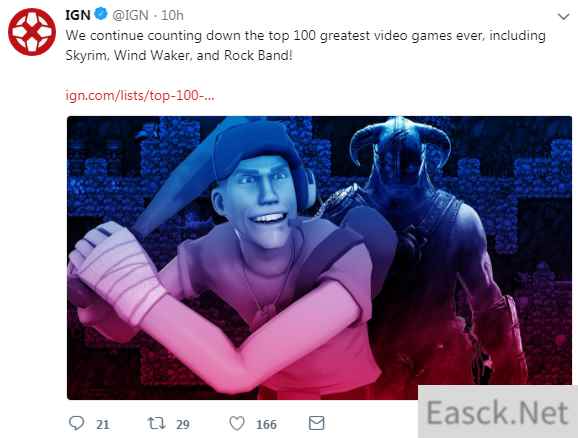Viewport: 578px width, 438px height.
Task: Click the blue verified badge
Action: tap(101, 14)
